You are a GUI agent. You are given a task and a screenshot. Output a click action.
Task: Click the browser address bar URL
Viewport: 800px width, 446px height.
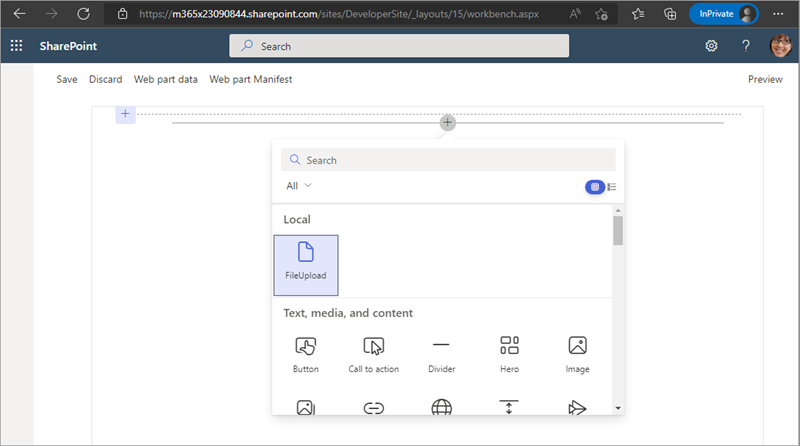339,14
